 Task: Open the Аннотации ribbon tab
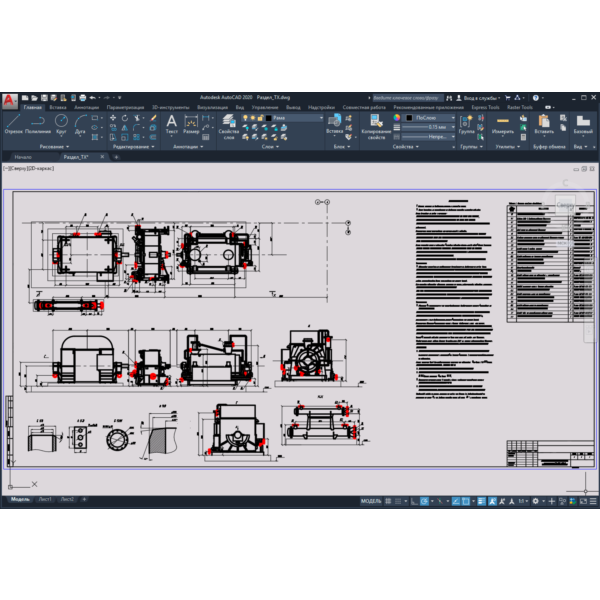click(x=86, y=108)
